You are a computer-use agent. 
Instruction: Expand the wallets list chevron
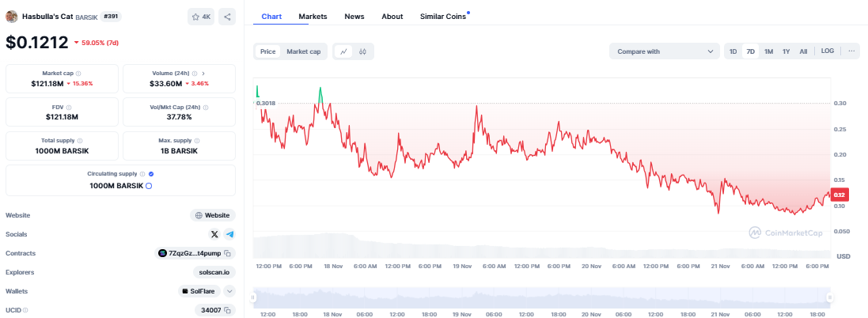point(229,291)
